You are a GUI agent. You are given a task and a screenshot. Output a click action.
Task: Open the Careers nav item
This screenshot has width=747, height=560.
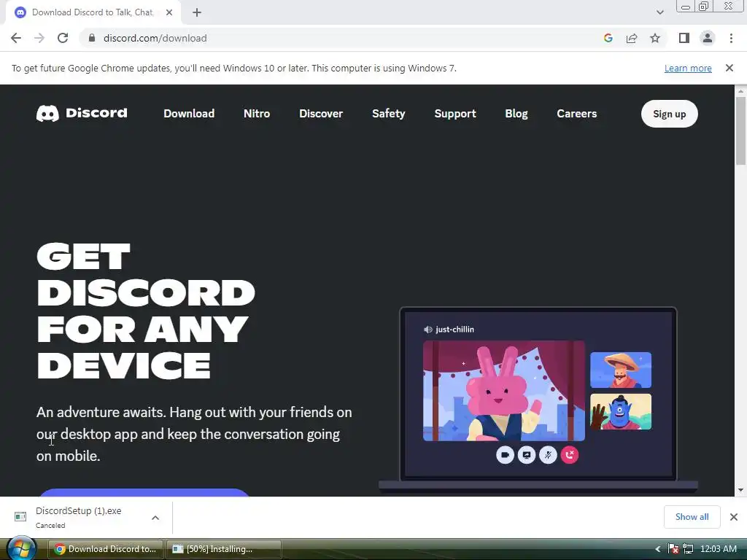click(577, 113)
